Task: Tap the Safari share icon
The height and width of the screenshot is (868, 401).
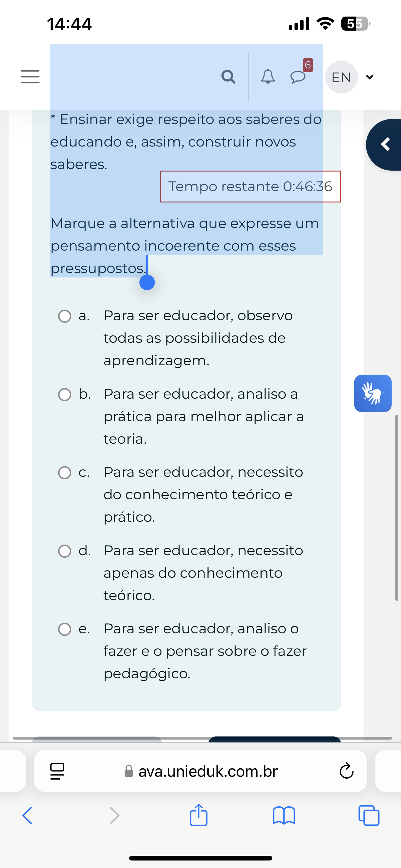Action: tap(199, 816)
